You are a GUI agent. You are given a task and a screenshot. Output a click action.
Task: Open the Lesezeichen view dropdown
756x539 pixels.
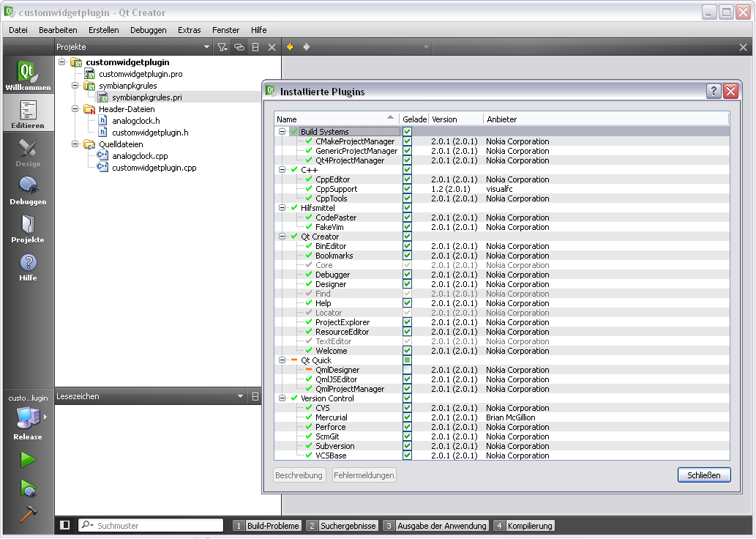[240, 397]
